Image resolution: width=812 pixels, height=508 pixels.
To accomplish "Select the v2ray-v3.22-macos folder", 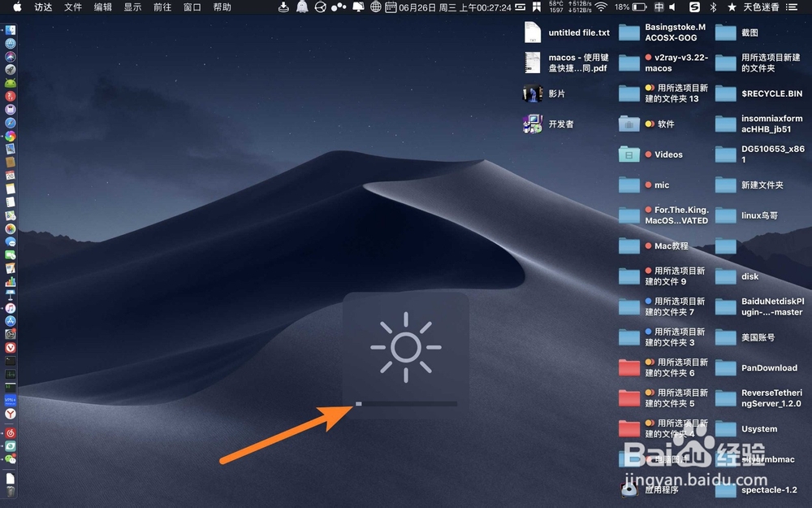I will [x=629, y=63].
